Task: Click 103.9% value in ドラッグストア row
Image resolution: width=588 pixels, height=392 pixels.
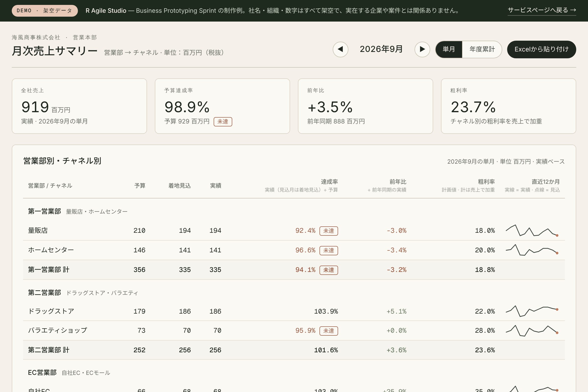Action: point(326,311)
